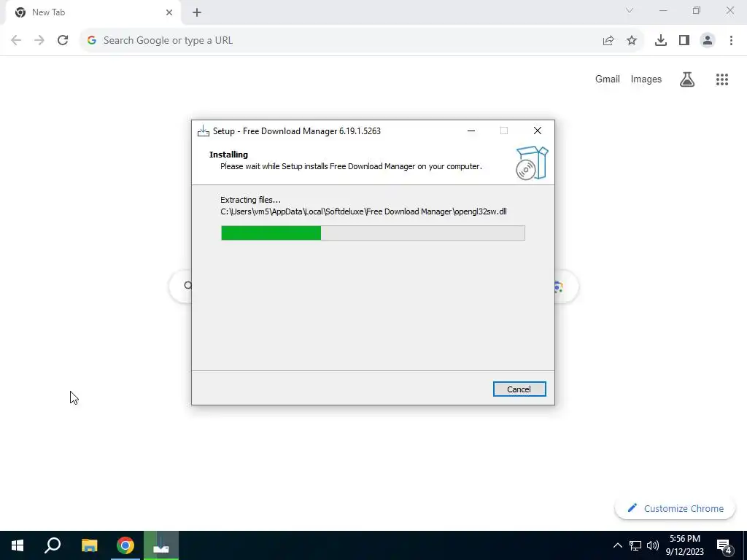Click the 'Installing' heading text
Image resolution: width=747 pixels, height=560 pixels.
tap(228, 155)
